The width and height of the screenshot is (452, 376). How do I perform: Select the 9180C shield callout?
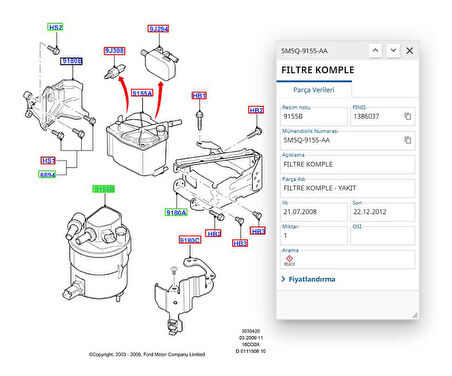click(x=190, y=240)
